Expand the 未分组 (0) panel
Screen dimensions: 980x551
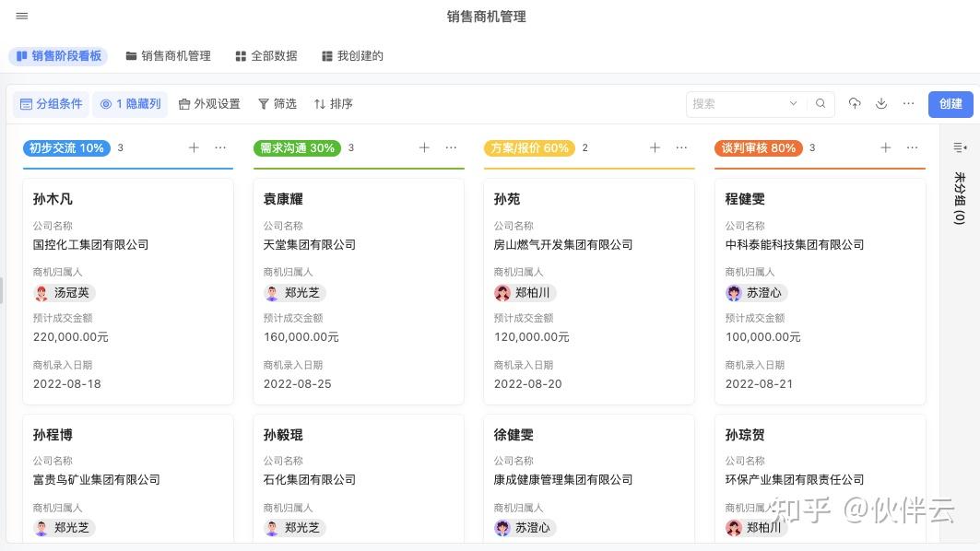(x=960, y=198)
